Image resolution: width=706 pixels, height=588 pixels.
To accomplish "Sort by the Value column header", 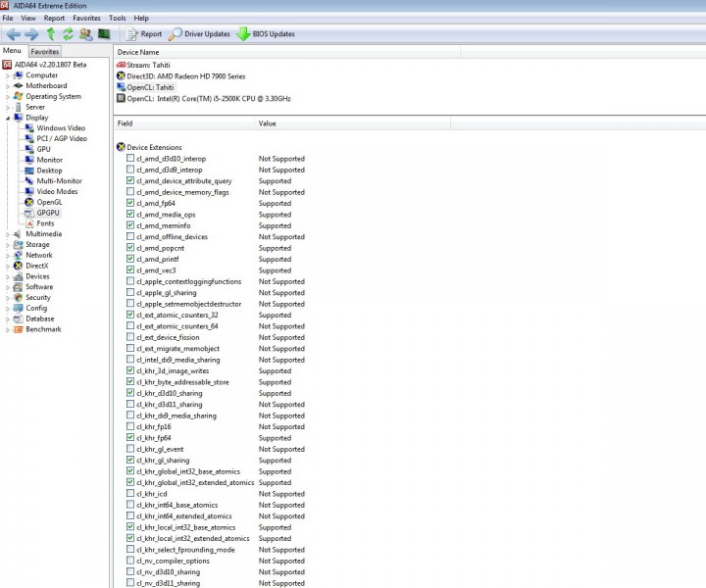I will point(353,123).
